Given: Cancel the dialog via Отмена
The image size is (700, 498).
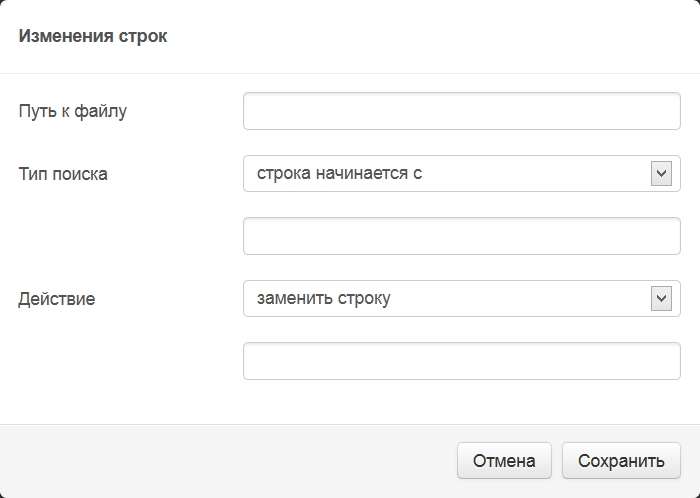Looking at the screenshot, I should tap(504, 461).
